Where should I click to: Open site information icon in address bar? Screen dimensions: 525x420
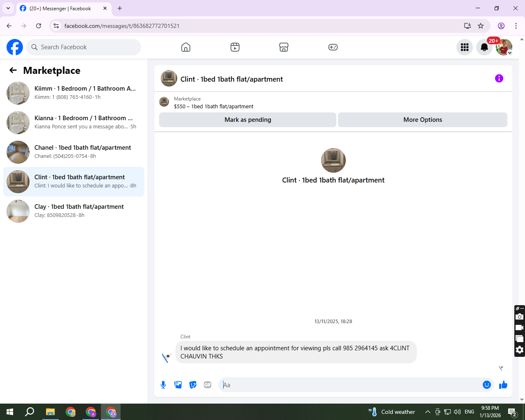(x=56, y=26)
